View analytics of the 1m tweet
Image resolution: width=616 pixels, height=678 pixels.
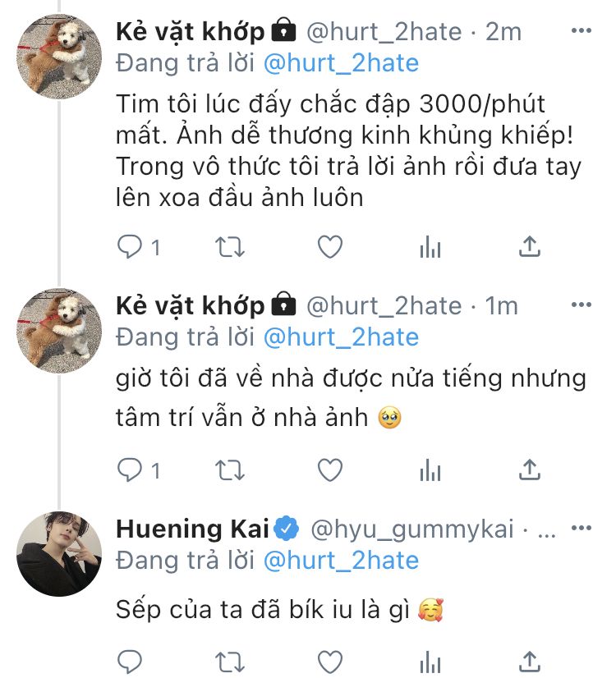coord(430,470)
